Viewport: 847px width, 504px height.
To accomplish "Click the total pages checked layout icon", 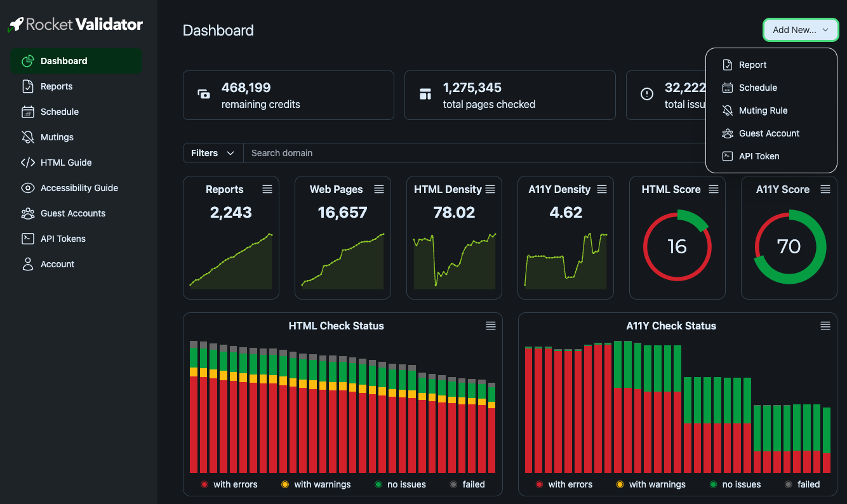I will tap(425, 95).
